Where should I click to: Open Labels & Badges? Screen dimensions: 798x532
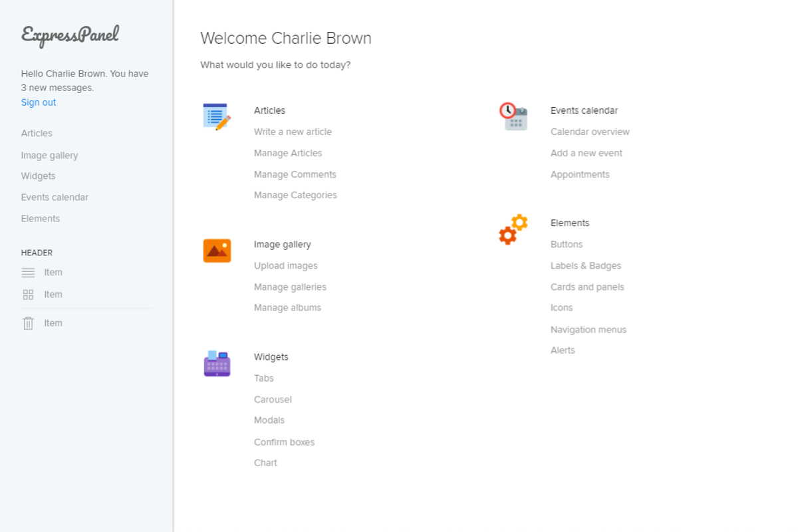pos(586,266)
